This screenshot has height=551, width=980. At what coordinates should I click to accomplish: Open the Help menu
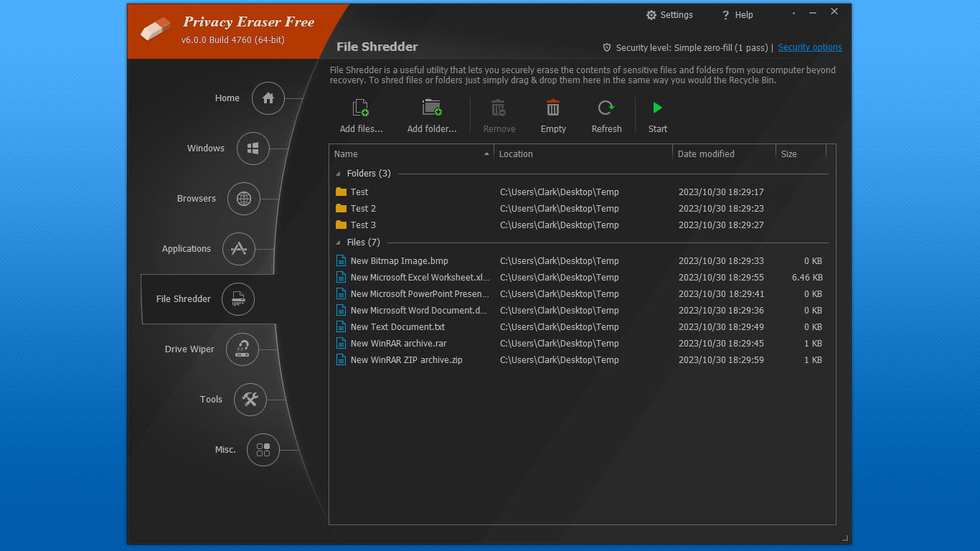pos(737,14)
